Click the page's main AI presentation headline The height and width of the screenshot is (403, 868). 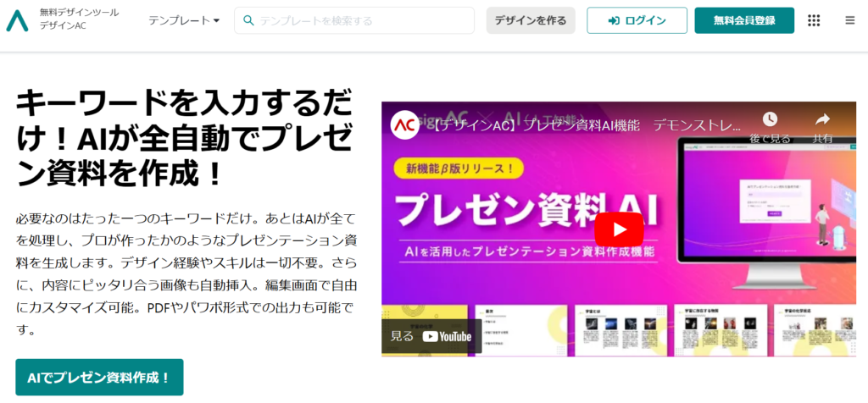point(183,139)
